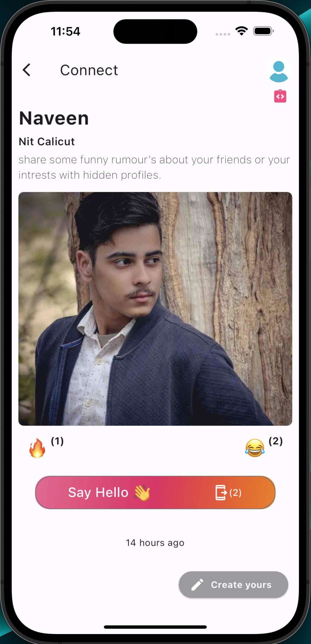The width and height of the screenshot is (311, 644).
Task: Tap the funny rumours description text
Action: pyautogui.click(x=154, y=167)
